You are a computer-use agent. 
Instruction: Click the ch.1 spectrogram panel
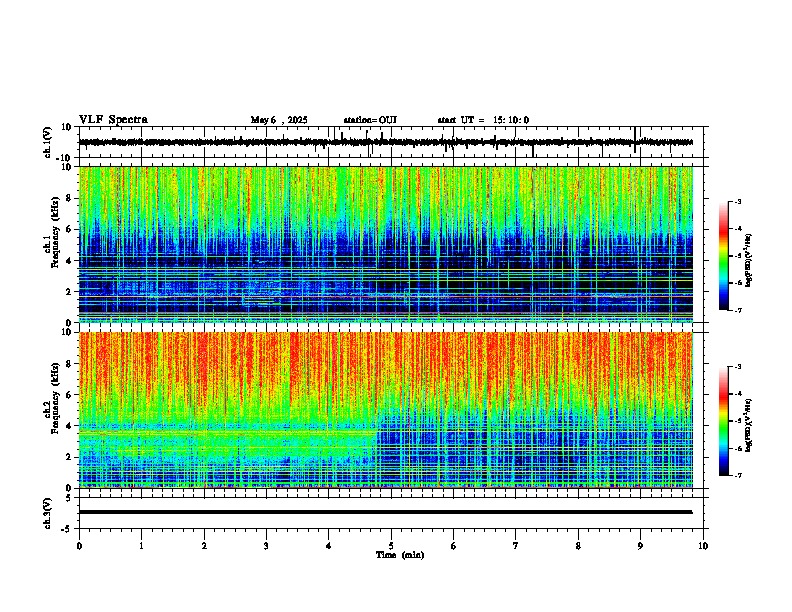point(386,244)
